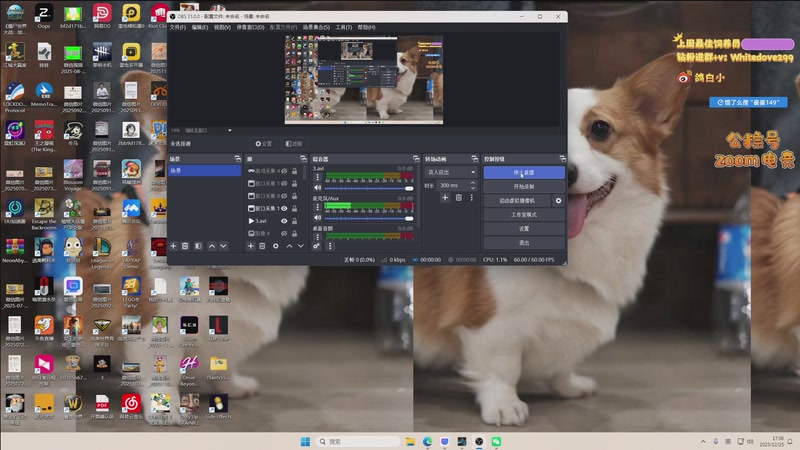Screen dimensions: 800x450
Task: Hide the 3.avi source via eye icon
Action: (284, 221)
